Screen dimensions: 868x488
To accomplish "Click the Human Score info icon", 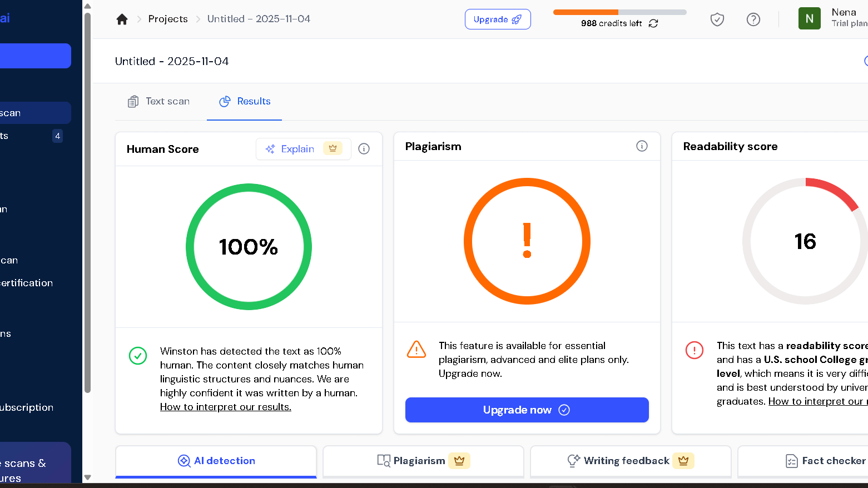I will [x=364, y=148].
